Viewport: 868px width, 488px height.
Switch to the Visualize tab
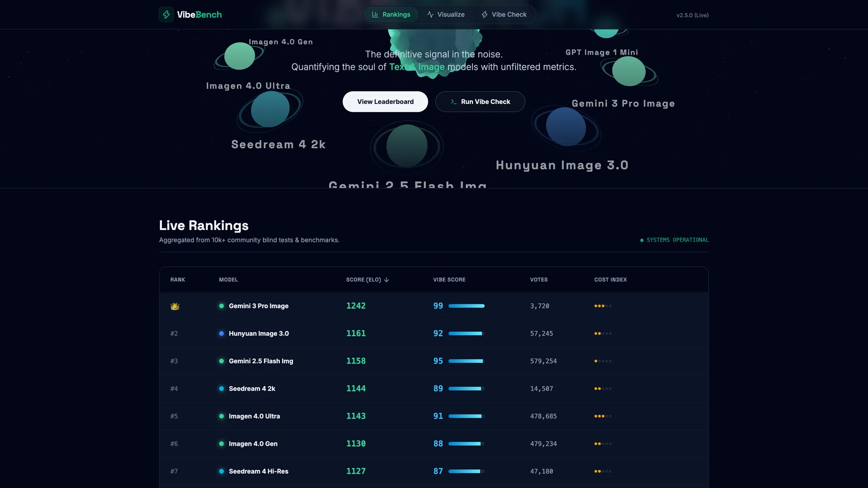tap(446, 14)
